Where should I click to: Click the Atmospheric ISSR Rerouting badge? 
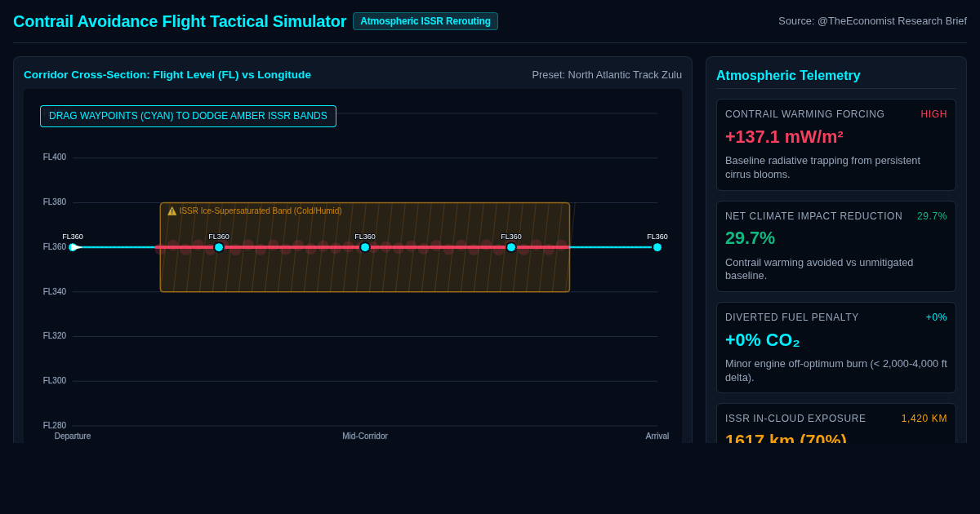pyautogui.click(x=425, y=21)
